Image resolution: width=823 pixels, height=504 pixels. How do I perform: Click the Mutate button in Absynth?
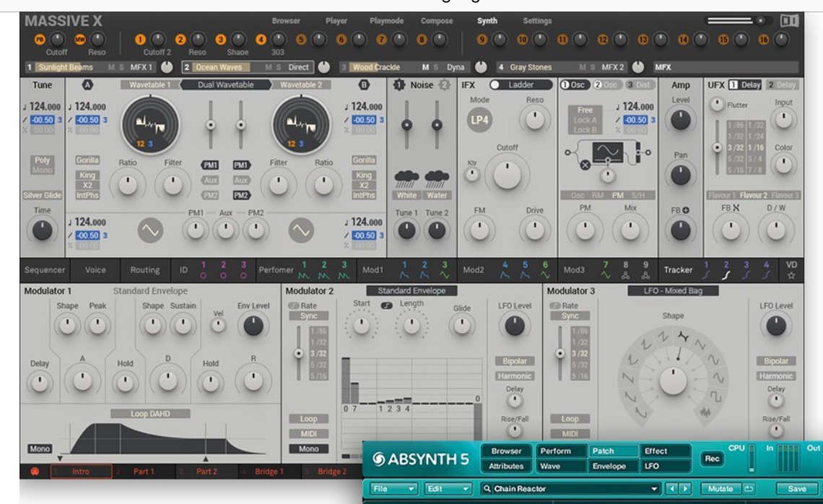coord(720,489)
